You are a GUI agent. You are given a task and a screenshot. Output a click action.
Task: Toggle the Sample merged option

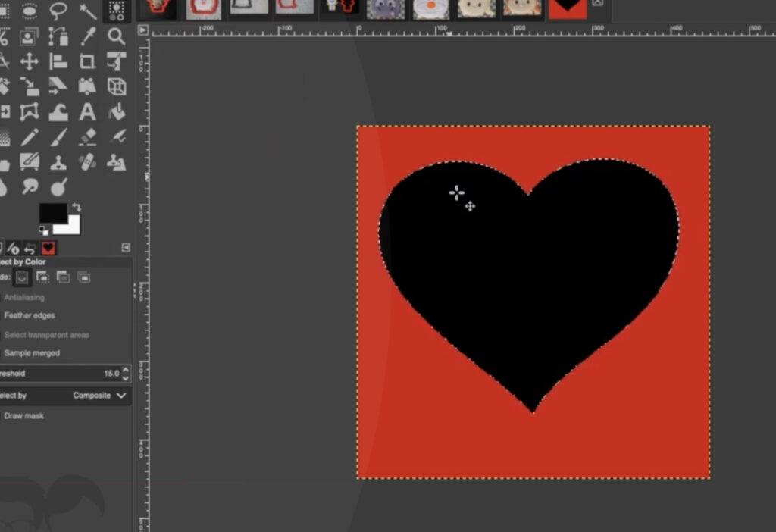point(32,353)
